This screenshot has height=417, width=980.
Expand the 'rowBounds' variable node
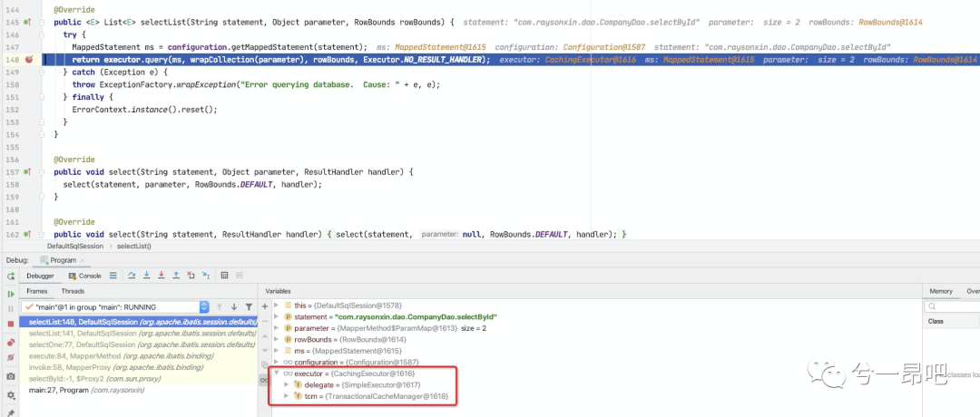[x=277, y=340]
